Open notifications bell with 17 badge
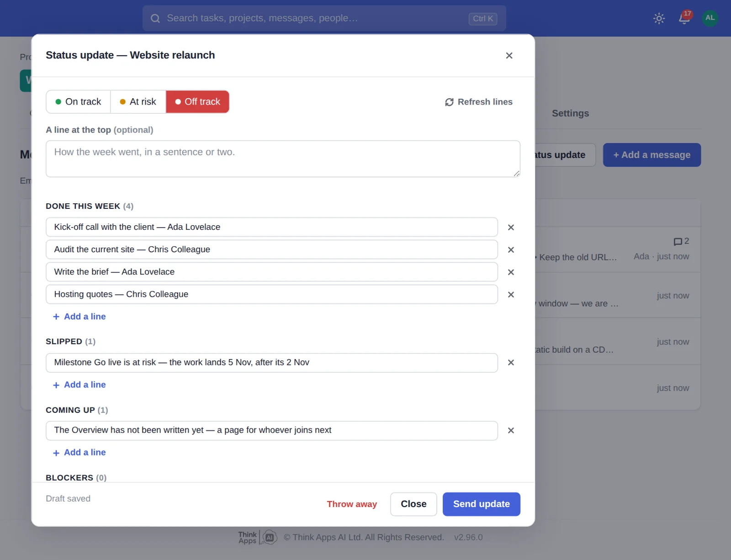 point(684,18)
